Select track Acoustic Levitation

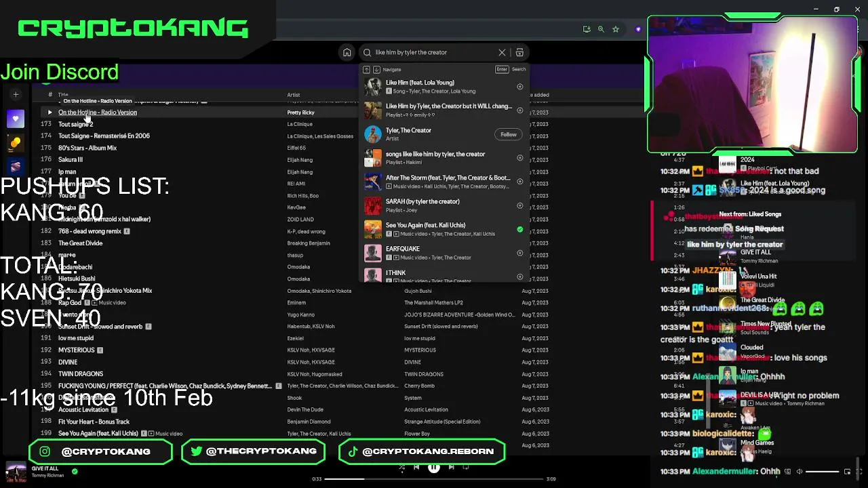pos(83,410)
